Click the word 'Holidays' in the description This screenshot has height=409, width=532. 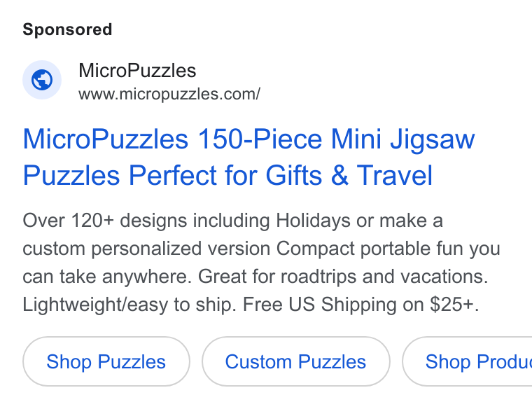pyautogui.click(x=313, y=221)
